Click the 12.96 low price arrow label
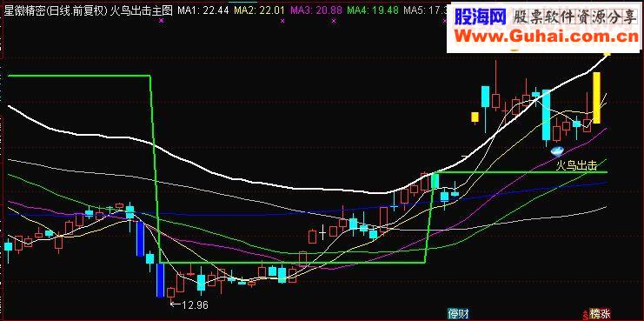The height and width of the screenshot is (321, 644). 189,305
